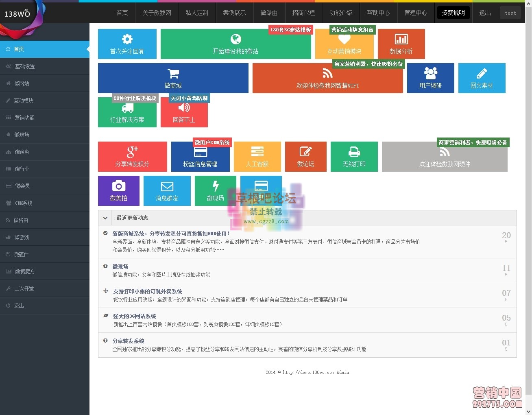Screen dimensions: 532x415
Task: Open the 微美拍 camera tile
Action: pos(118,190)
